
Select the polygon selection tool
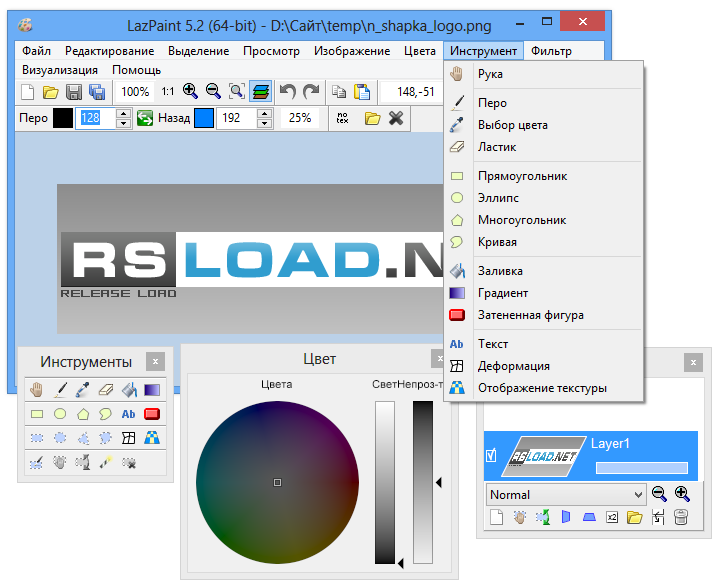coord(83,438)
